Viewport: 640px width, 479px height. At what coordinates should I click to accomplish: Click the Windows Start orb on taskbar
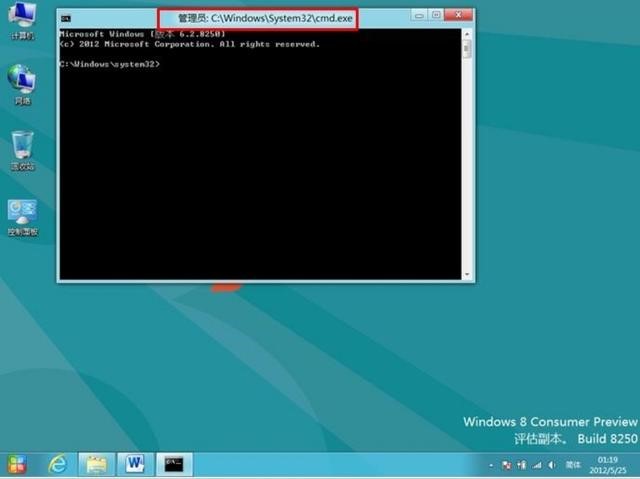click(x=17, y=464)
